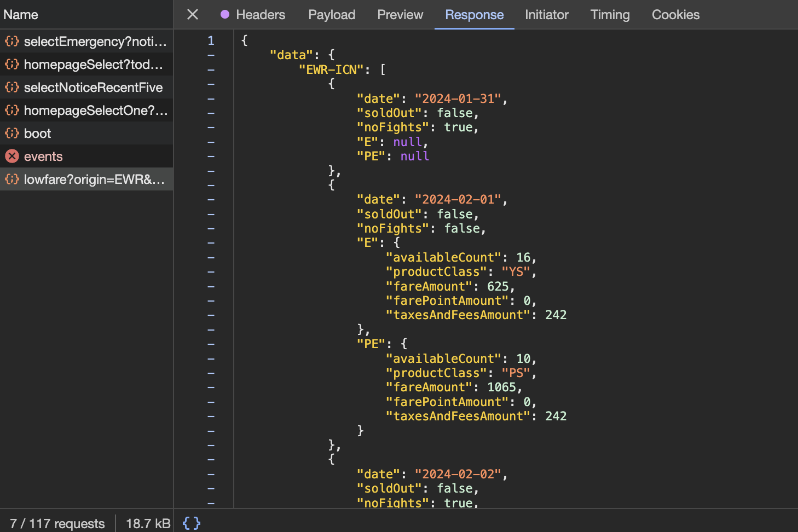Viewport: 798px width, 532px height.
Task: Click the "2024-02-01" date value
Action: tap(458, 199)
